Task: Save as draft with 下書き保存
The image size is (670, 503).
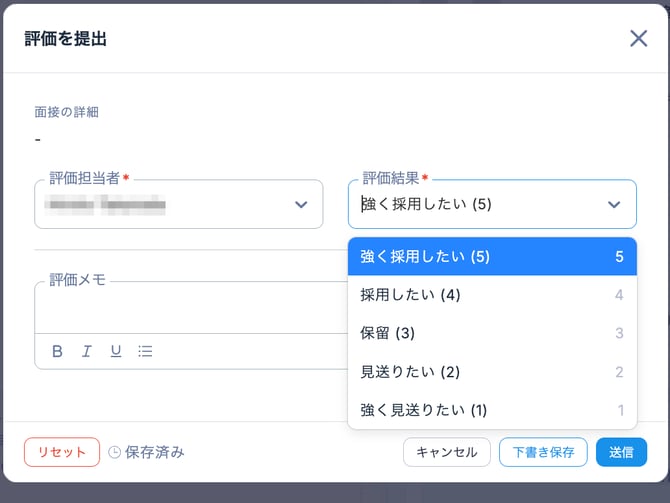Action: (x=543, y=452)
